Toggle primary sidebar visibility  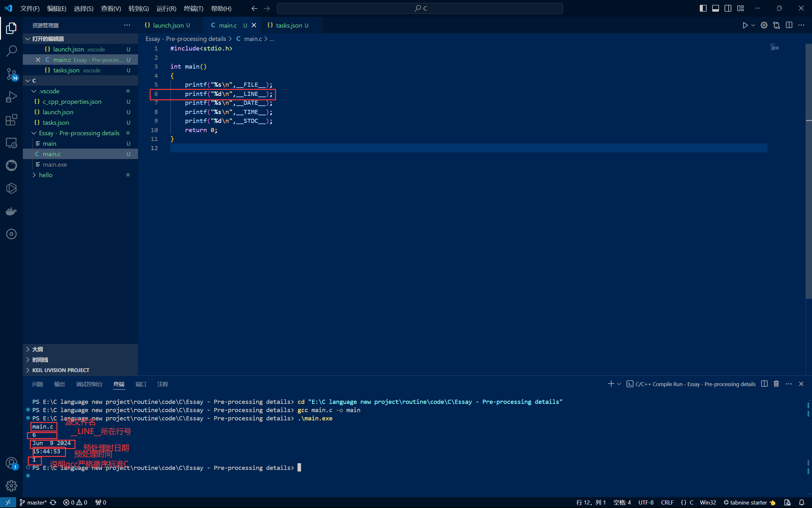coord(703,8)
